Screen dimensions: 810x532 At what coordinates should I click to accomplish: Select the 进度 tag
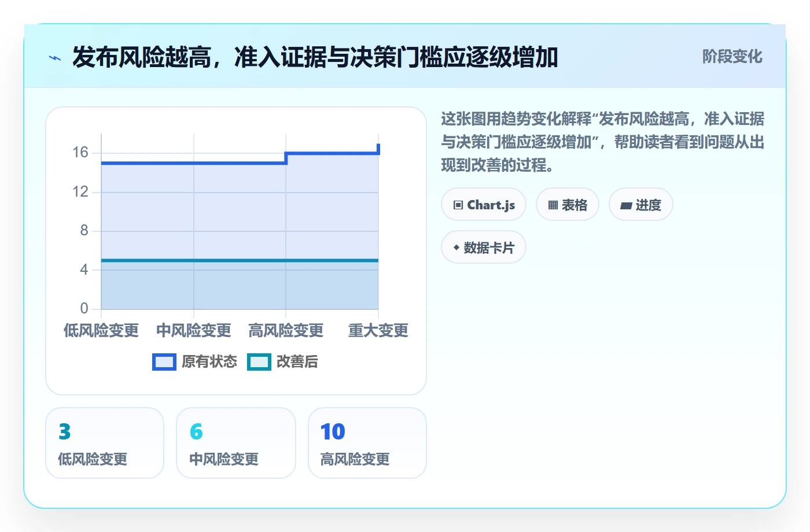(641, 205)
